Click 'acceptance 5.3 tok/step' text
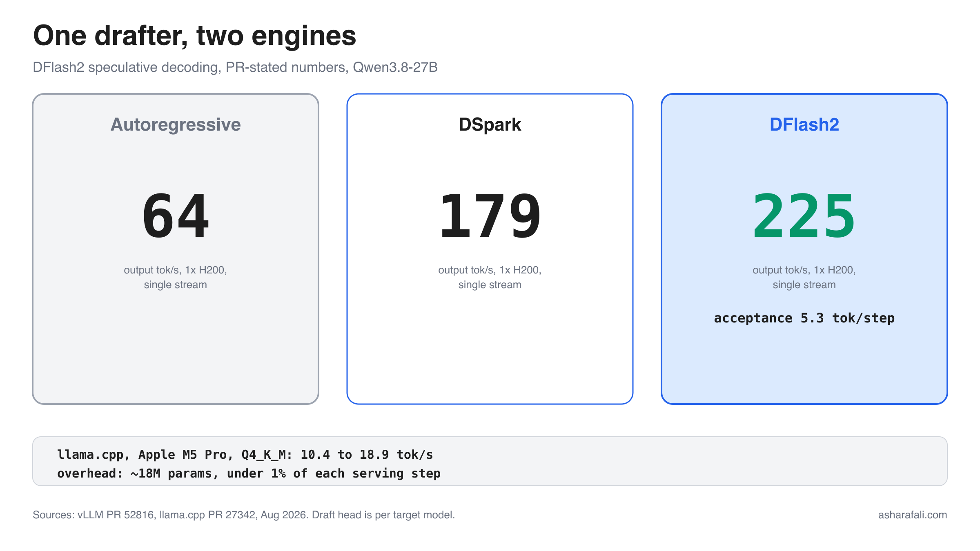 point(804,318)
